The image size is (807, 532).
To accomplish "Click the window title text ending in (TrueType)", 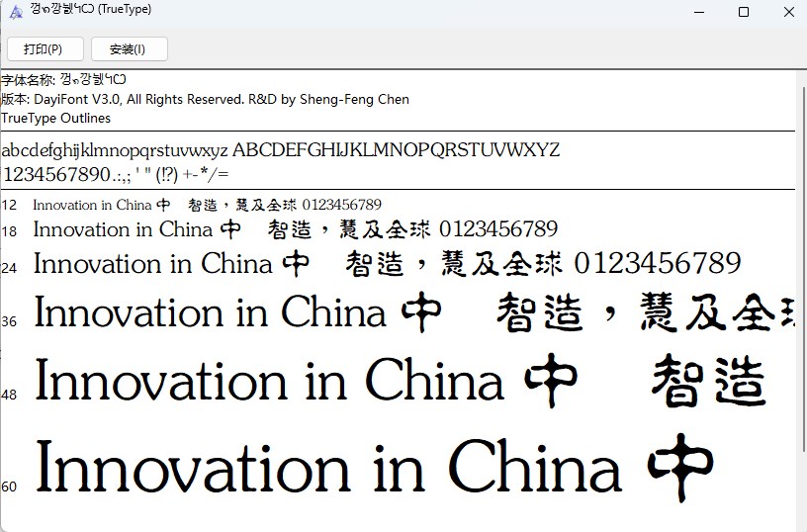I will pyautogui.click(x=91, y=10).
